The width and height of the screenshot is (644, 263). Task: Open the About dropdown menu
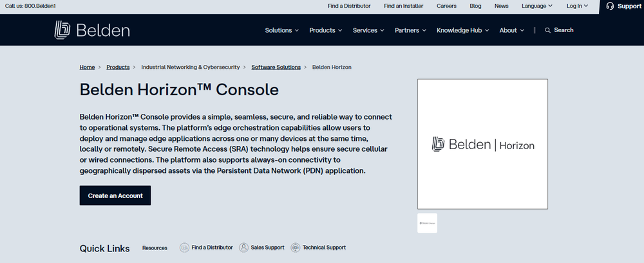[512, 30]
